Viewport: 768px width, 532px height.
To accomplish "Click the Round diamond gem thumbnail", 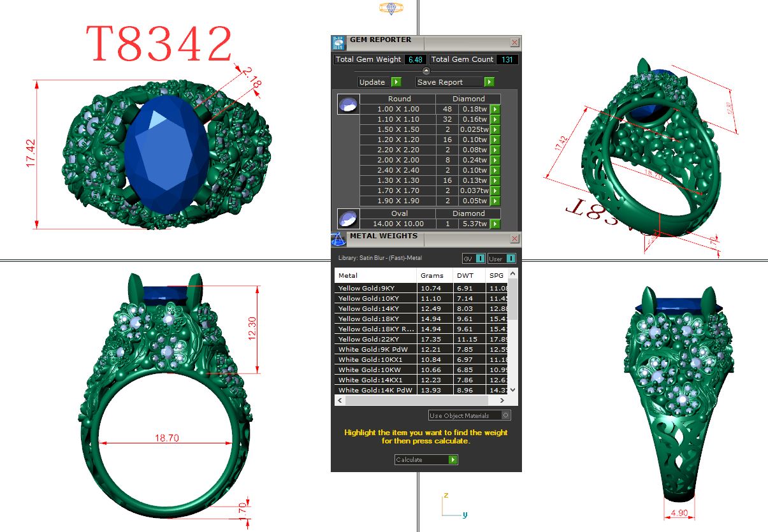I will pyautogui.click(x=348, y=104).
